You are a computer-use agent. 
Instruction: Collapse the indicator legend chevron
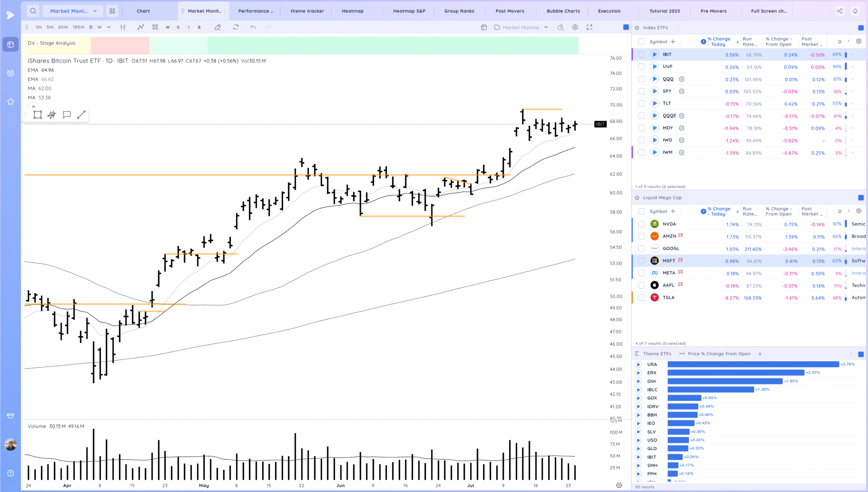tap(33, 107)
